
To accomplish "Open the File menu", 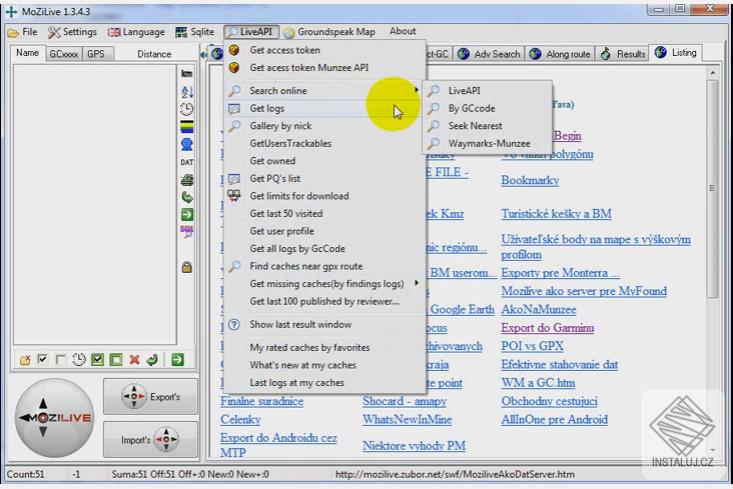I will (23, 32).
